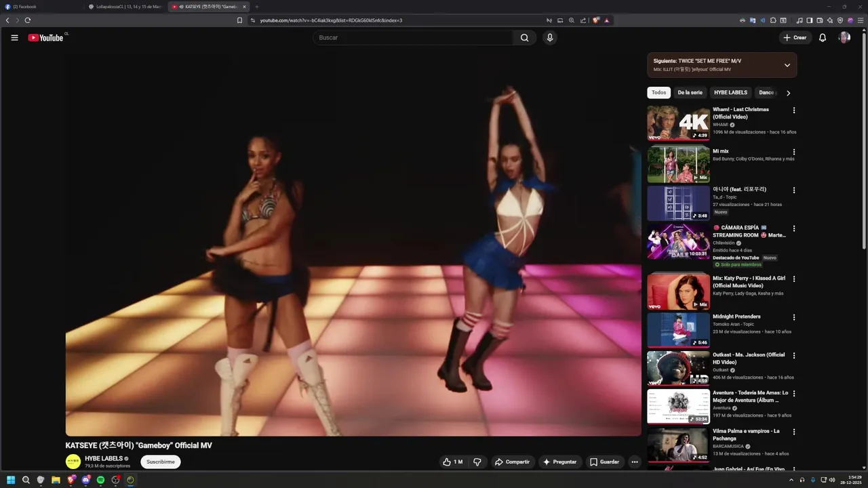The width and height of the screenshot is (868, 488).
Task: Open Discord from the taskbar
Action: (85, 480)
